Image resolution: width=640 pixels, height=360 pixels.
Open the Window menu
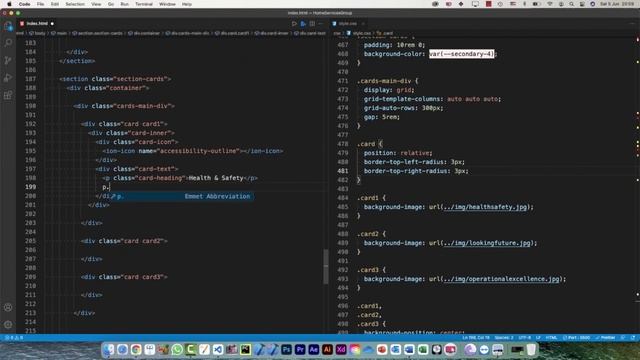(167, 4)
